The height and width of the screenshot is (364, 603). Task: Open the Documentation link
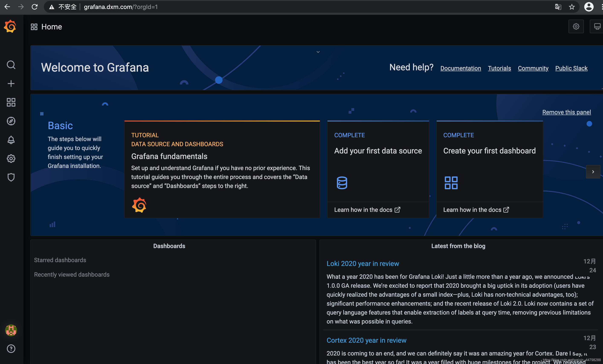(461, 68)
